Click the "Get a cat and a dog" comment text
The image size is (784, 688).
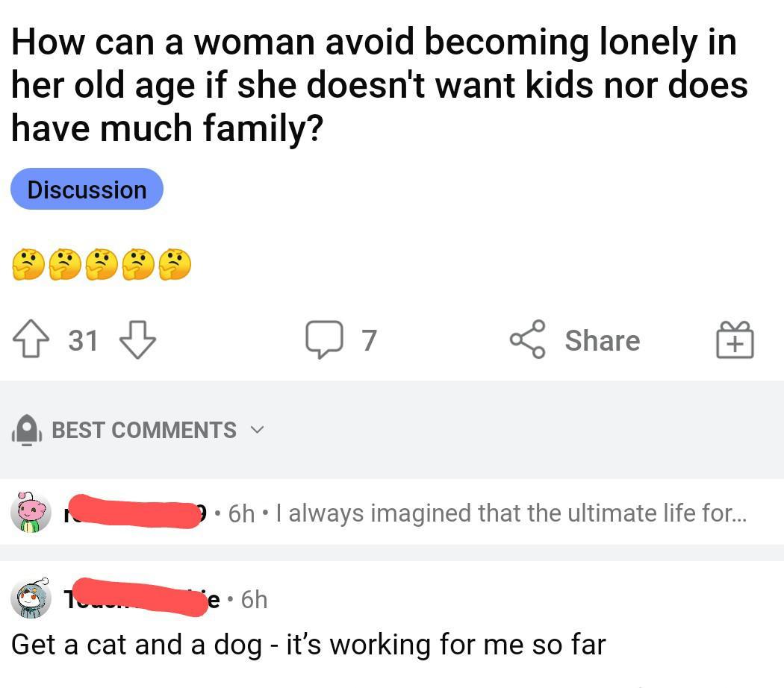[x=308, y=644]
